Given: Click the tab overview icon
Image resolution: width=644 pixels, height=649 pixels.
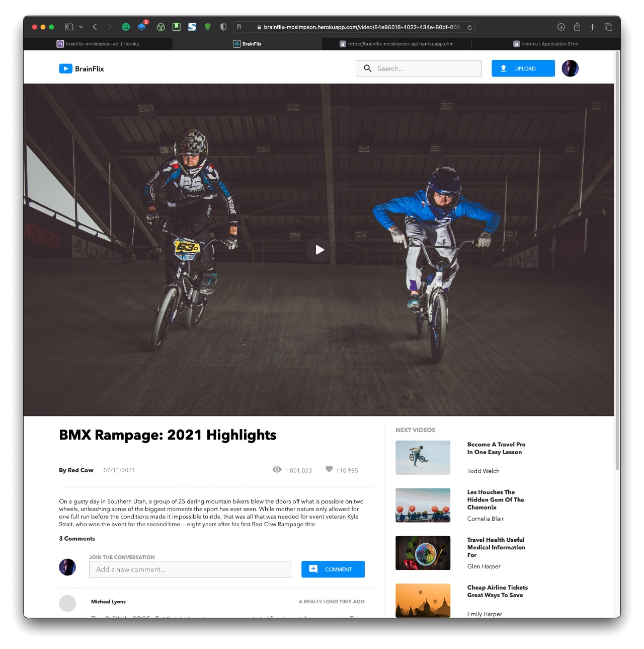Looking at the screenshot, I should coord(609,27).
